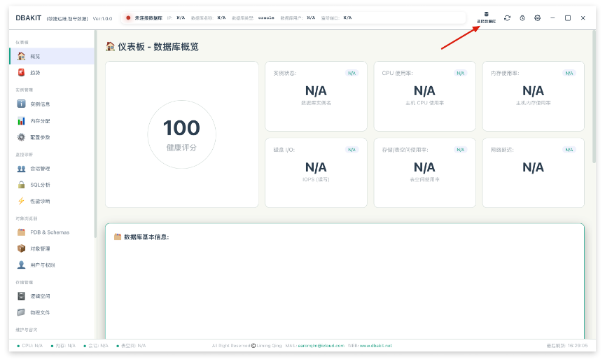Click the www.dbakit.net footer link

376,346
